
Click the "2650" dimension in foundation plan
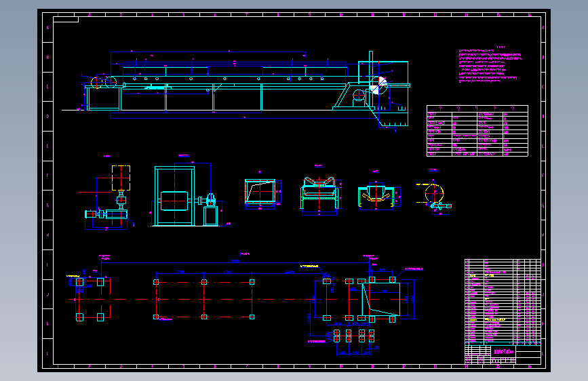[289, 272]
